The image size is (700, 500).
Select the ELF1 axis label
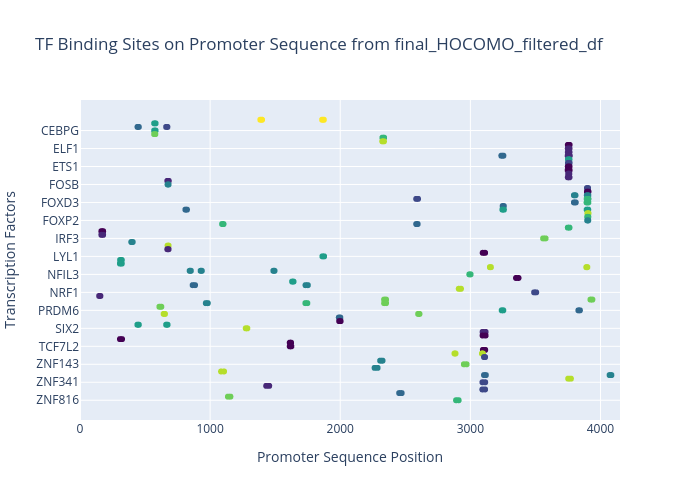coord(66,149)
